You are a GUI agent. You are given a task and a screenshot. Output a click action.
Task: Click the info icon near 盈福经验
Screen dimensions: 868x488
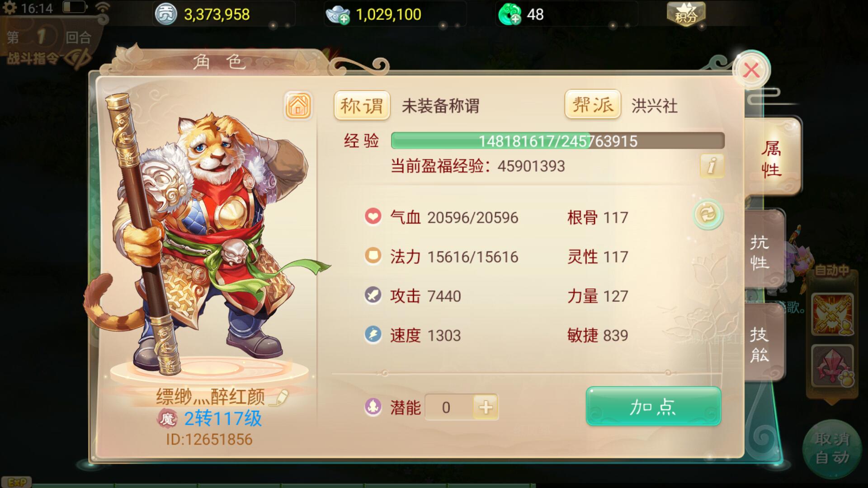tap(712, 165)
